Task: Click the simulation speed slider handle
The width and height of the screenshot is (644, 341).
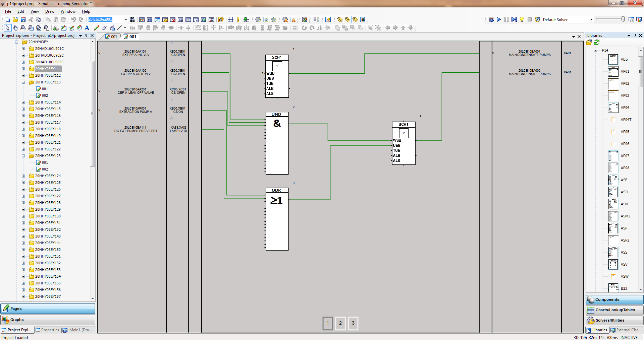Action: 623,19
